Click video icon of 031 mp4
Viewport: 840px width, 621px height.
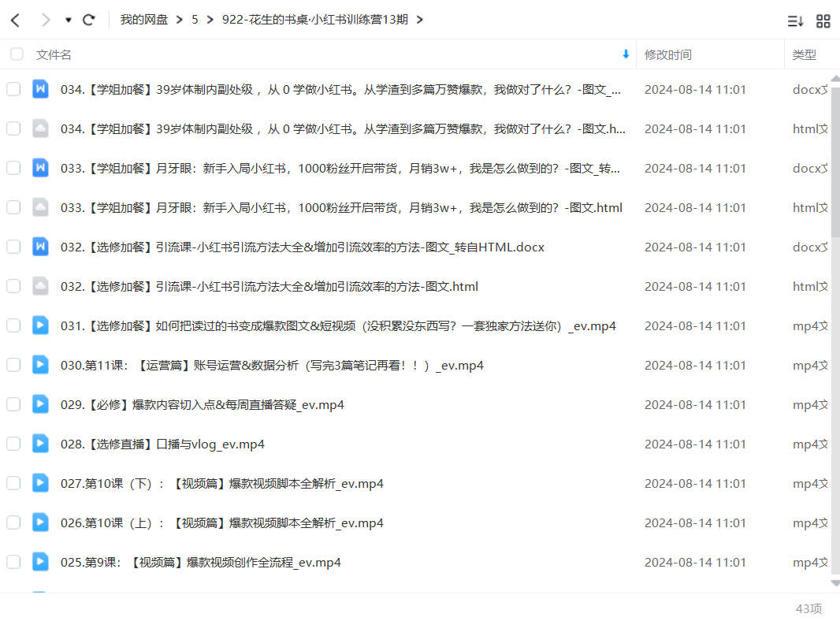(x=40, y=325)
